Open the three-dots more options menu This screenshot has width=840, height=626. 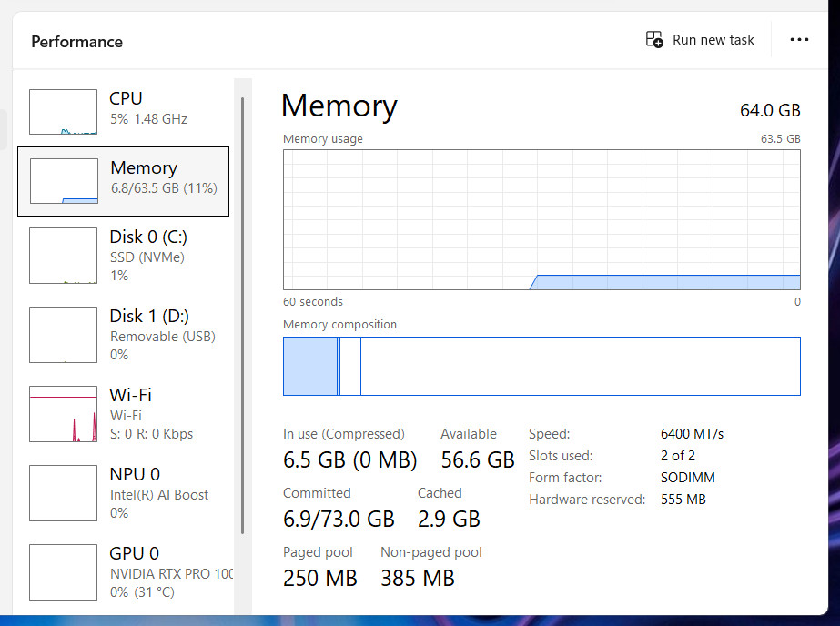(x=799, y=40)
